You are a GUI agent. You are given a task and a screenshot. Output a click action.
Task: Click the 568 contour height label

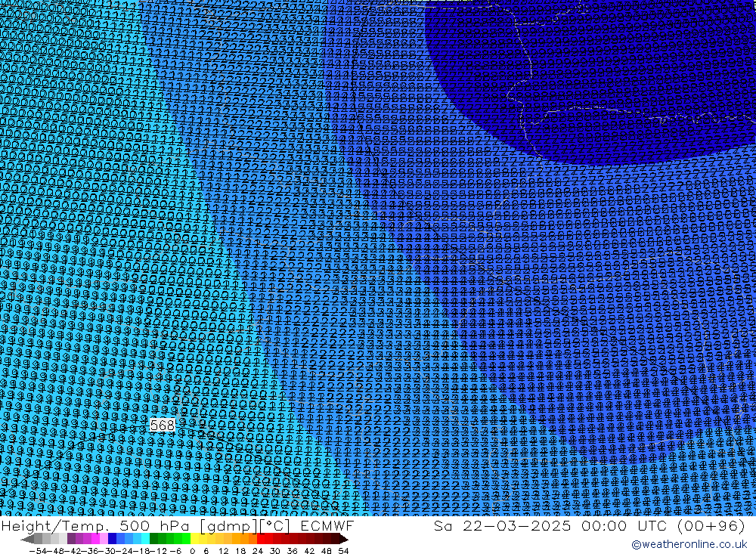(162, 425)
